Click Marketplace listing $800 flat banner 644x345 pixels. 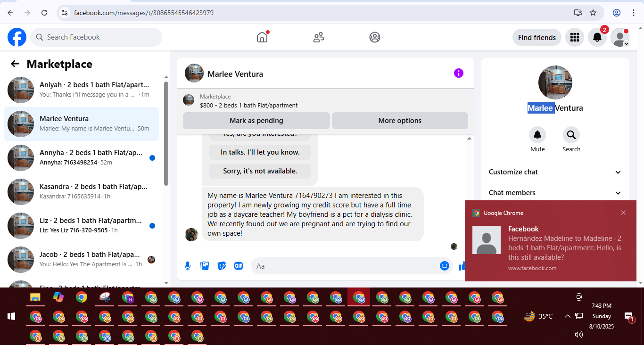point(325,100)
